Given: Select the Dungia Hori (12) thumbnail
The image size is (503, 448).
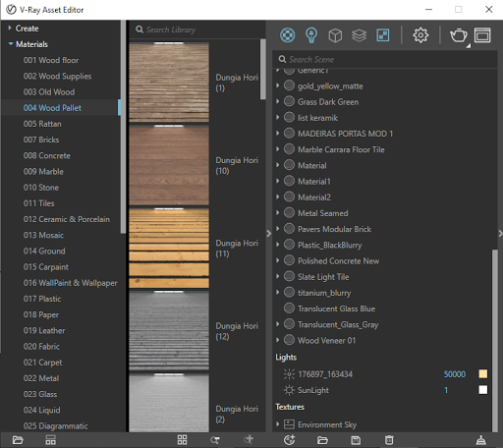Looking at the screenshot, I should (x=169, y=331).
